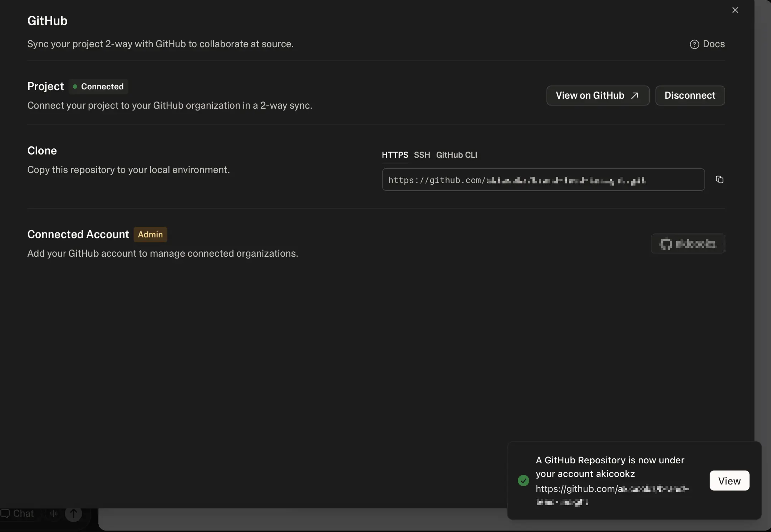Click the Admin badge next to Connected Account

[150, 235]
